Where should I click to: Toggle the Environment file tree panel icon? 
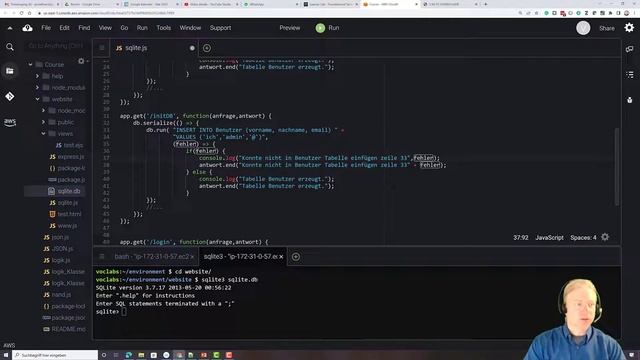[x=10, y=71]
